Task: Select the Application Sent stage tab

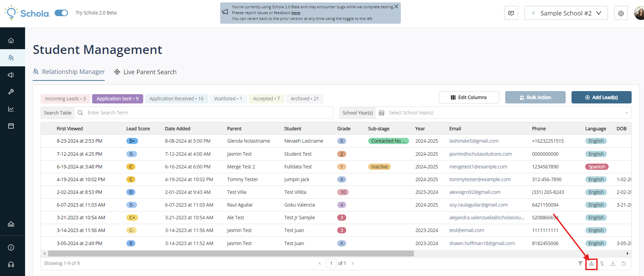Action: (x=117, y=99)
